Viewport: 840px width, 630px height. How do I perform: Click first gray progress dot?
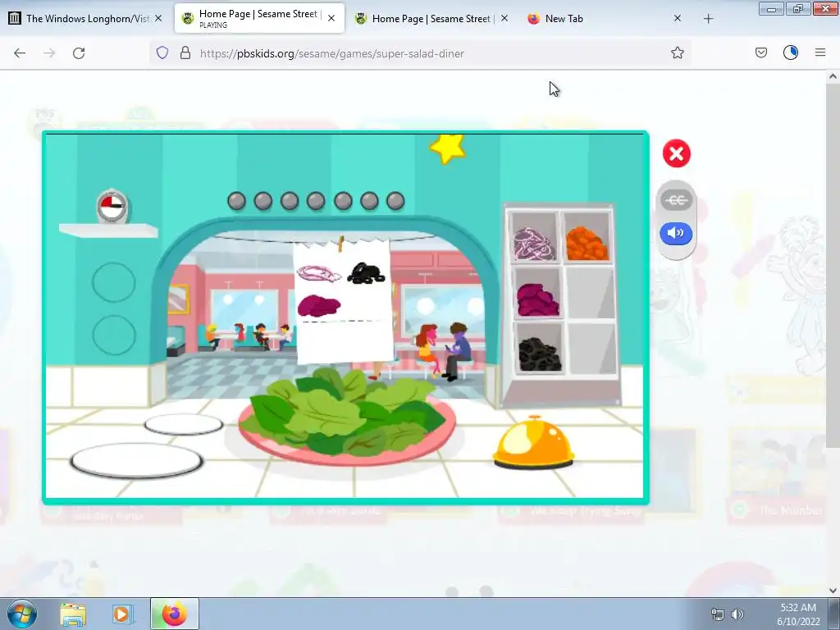pos(236,201)
